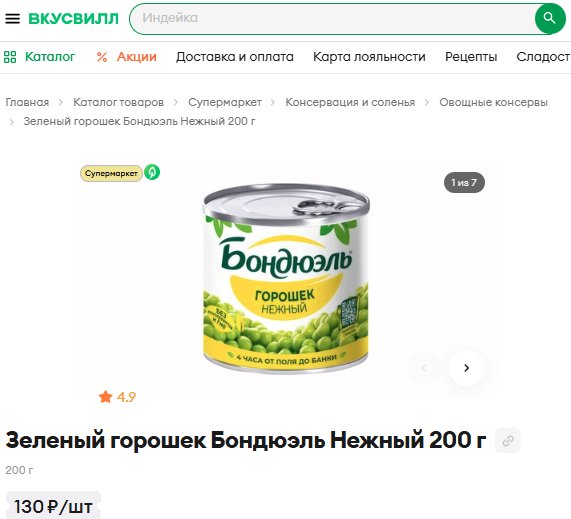This screenshot has height=519, width=571.
Task: Click the orange rating star
Action: (106, 397)
